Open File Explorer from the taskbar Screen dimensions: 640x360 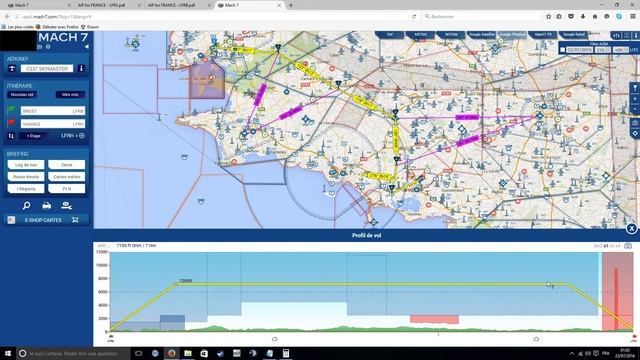(x=188, y=353)
